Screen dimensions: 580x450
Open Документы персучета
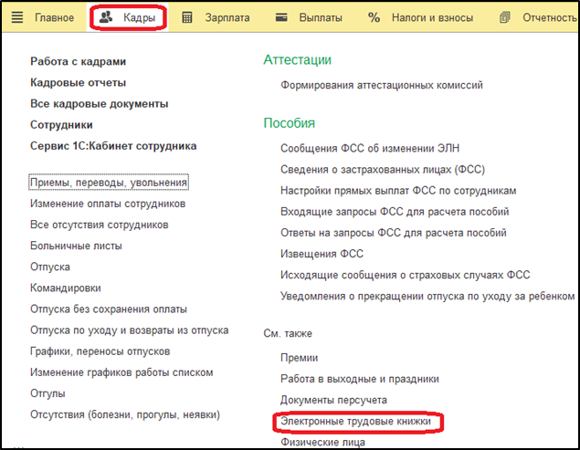(x=334, y=400)
